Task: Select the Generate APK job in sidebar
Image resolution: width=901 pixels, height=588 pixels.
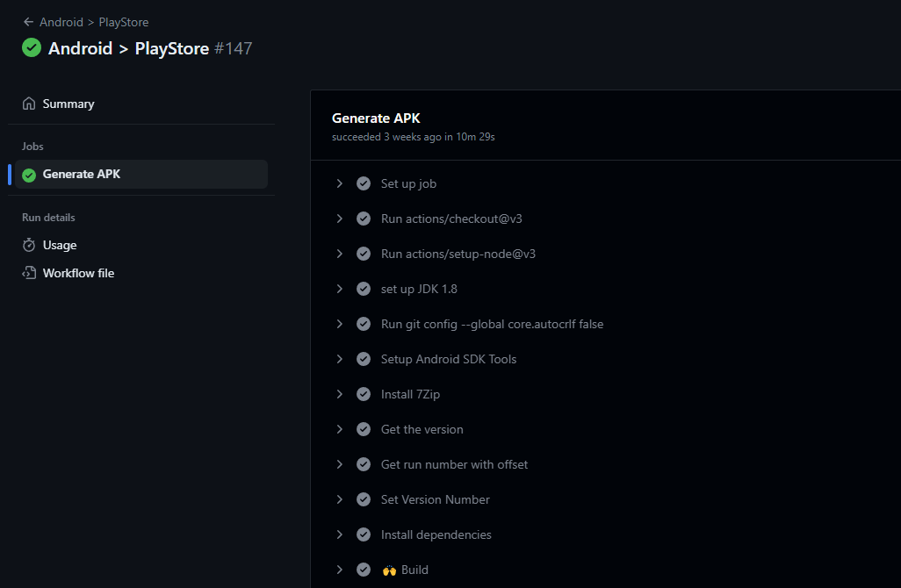Action: [x=82, y=175]
